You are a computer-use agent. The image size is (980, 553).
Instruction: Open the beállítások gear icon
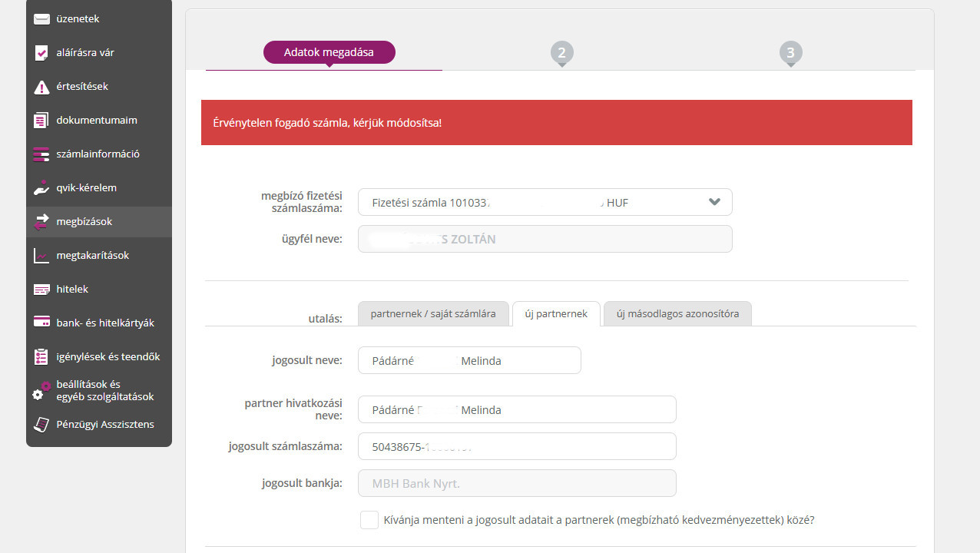pos(41,391)
